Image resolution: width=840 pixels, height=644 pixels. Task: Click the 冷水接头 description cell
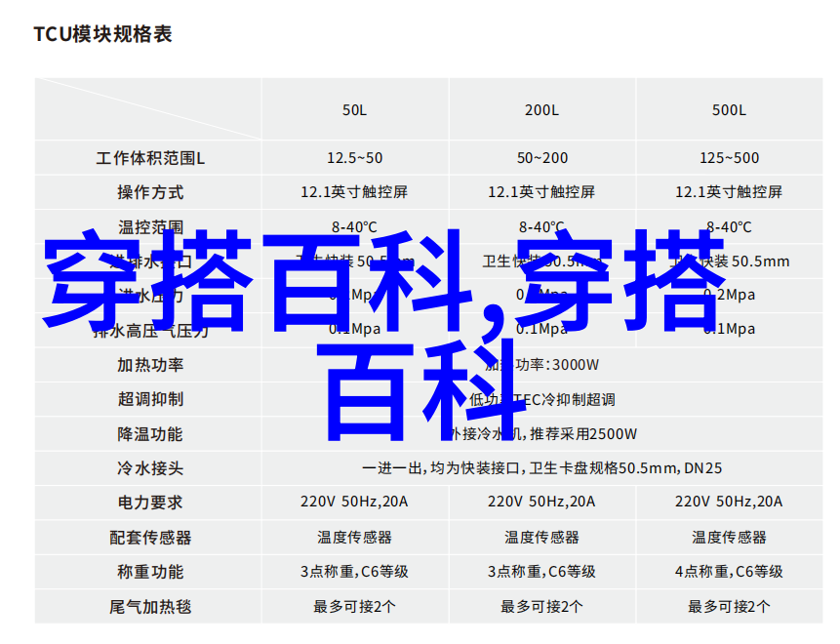click(541, 468)
